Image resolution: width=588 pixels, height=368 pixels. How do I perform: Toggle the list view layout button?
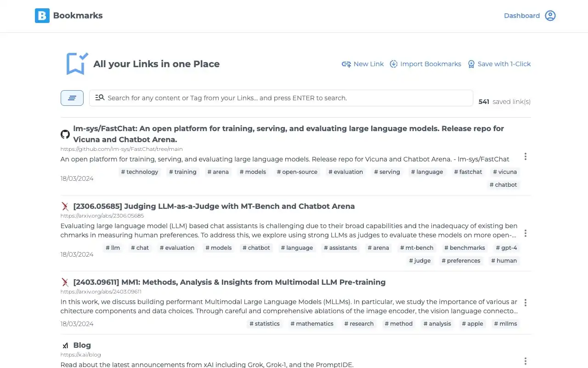coord(72,98)
